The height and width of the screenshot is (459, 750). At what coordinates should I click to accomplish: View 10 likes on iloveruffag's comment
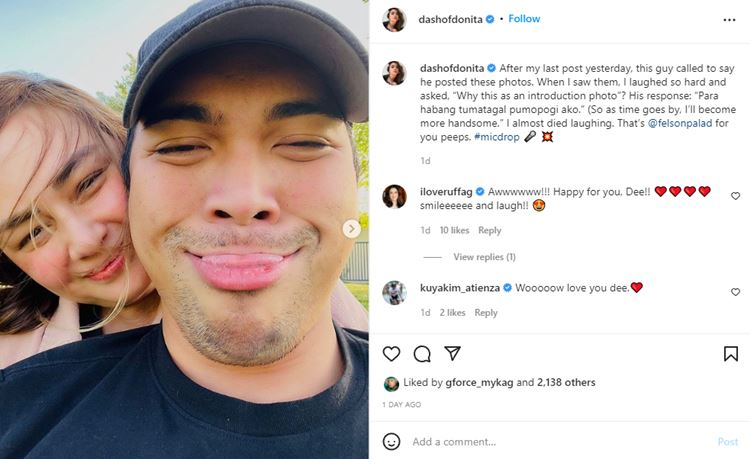[x=454, y=230]
